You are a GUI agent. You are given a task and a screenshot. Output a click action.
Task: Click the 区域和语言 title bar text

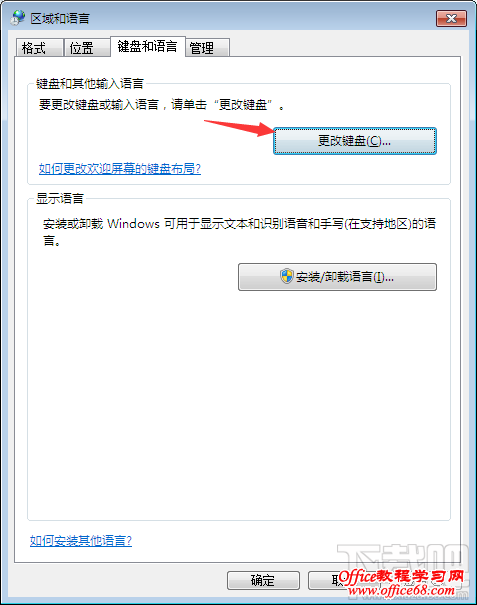(x=60, y=19)
